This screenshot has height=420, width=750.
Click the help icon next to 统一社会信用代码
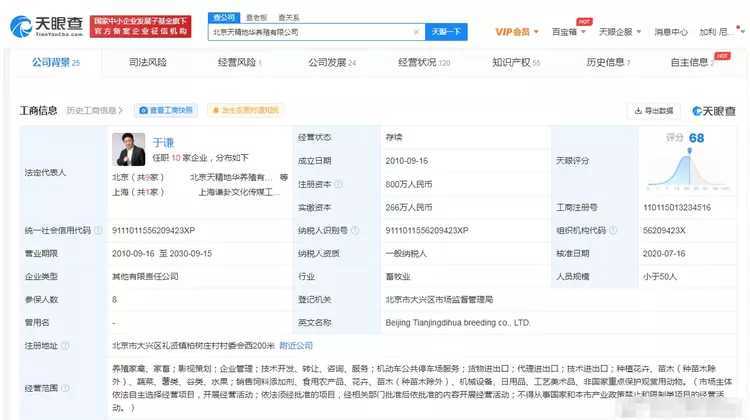(x=98, y=231)
